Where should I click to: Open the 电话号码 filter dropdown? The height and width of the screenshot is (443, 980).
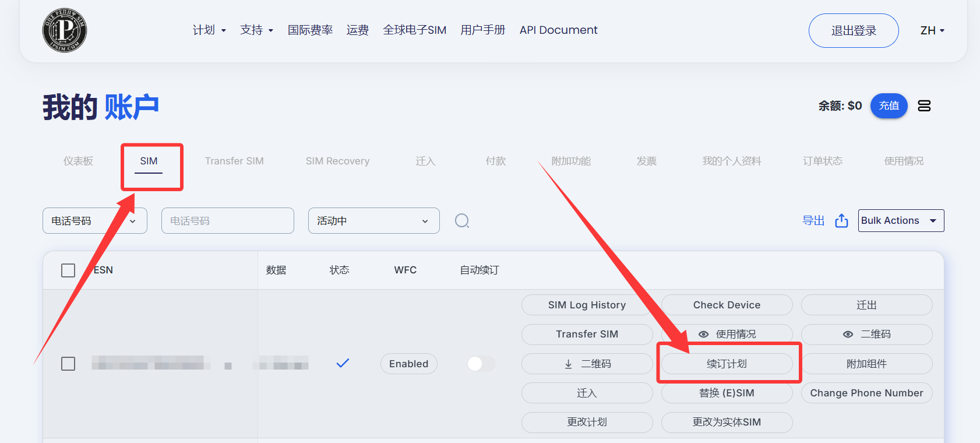(x=95, y=221)
